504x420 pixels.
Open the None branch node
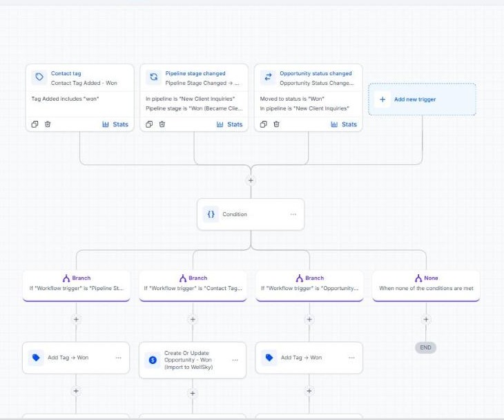(x=426, y=286)
